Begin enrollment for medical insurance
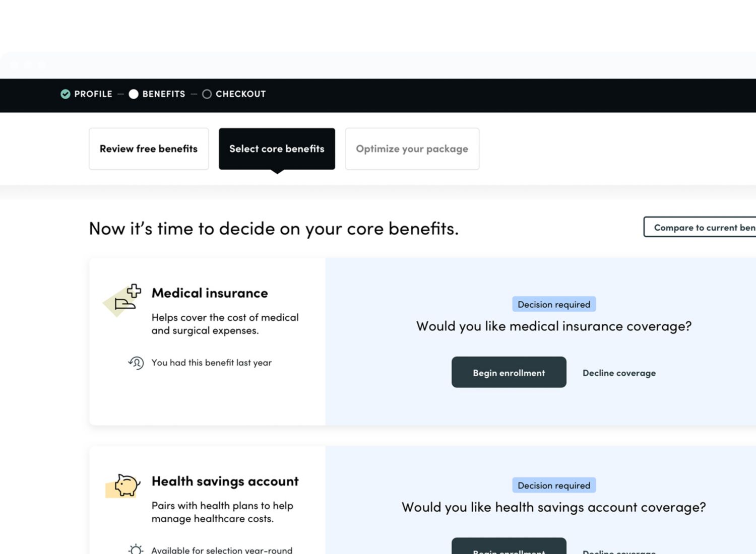Viewport: 756px width, 554px height. point(509,373)
